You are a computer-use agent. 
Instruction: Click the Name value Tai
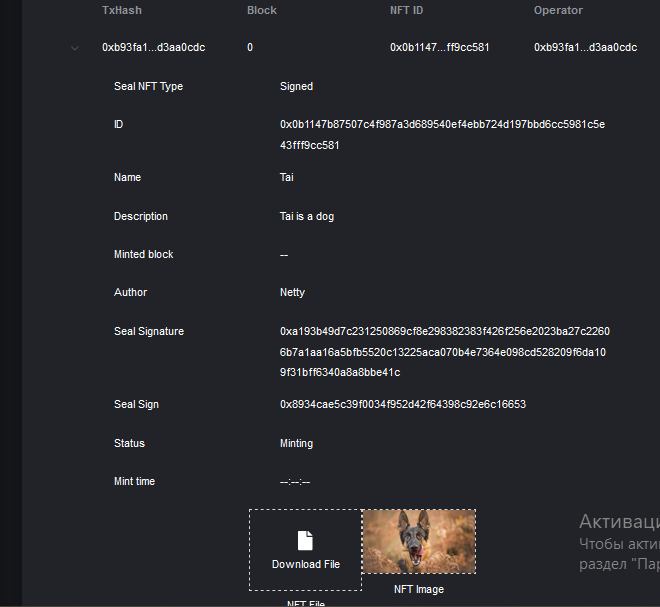pyautogui.click(x=287, y=177)
